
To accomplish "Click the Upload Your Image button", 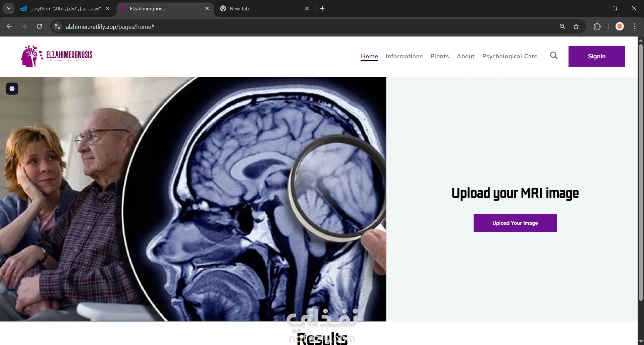I will pyautogui.click(x=515, y=223).
